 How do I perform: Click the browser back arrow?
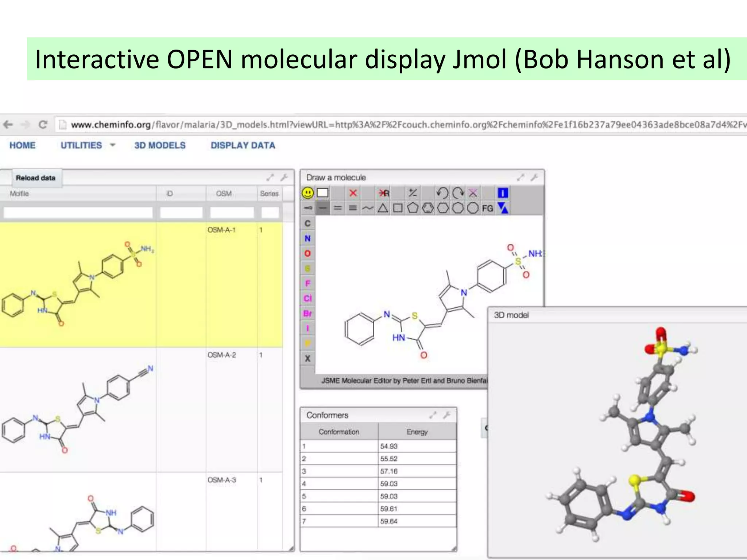tap(8, 125)
